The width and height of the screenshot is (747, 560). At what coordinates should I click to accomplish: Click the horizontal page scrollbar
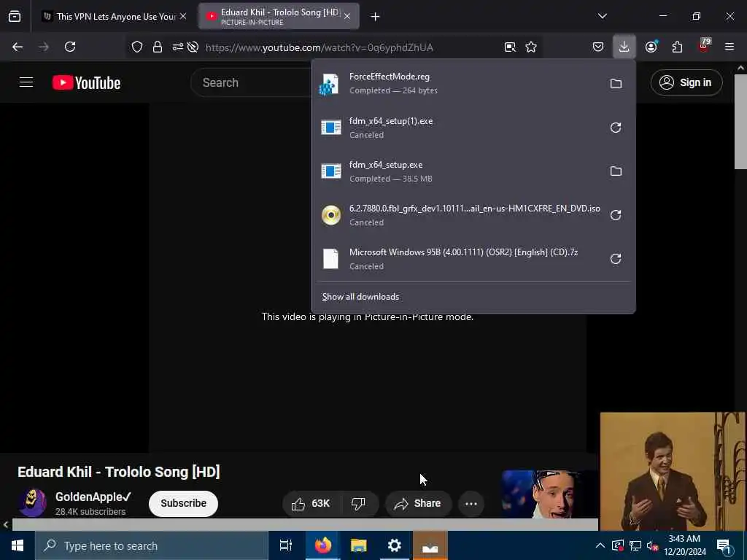click(x=305, y=524)
